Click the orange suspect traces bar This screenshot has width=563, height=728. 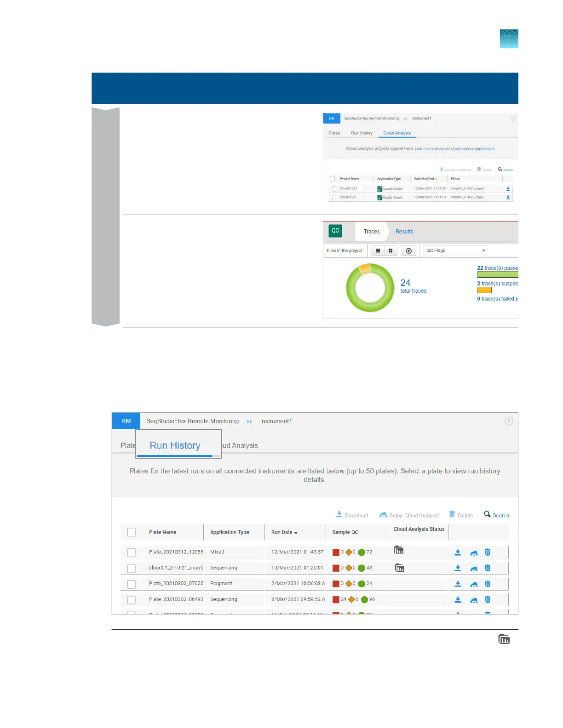click(x=484, y=290)
